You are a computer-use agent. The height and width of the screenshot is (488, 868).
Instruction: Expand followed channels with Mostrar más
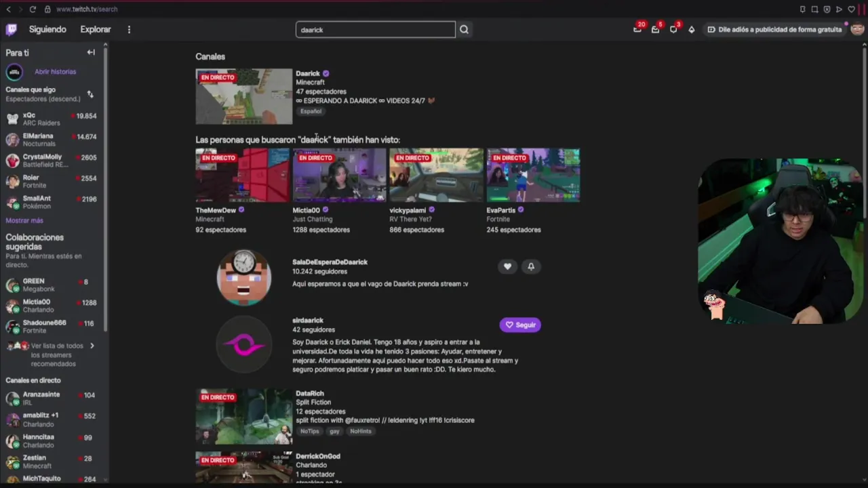click(x=24, y=220)
